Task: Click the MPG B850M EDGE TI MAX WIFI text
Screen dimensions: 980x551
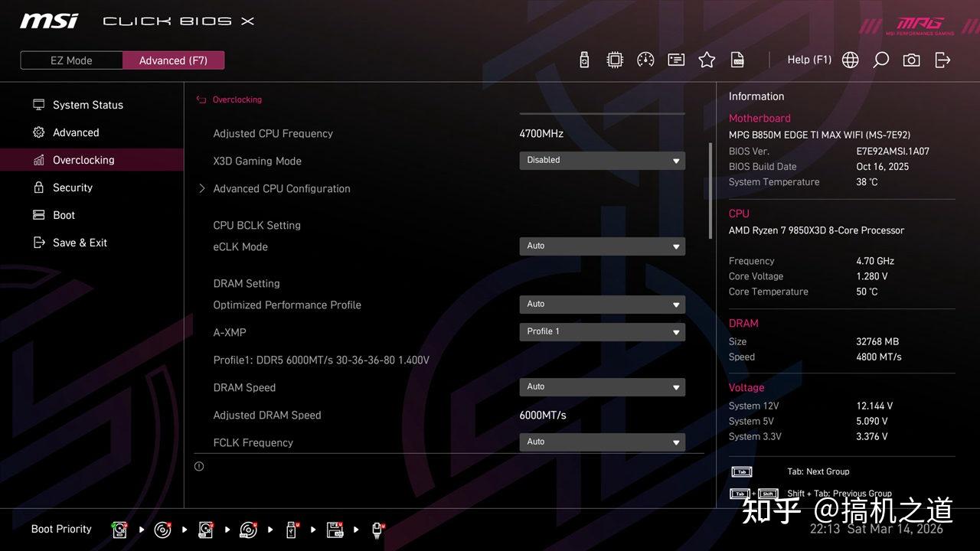Action: click(x=819, y=135)
